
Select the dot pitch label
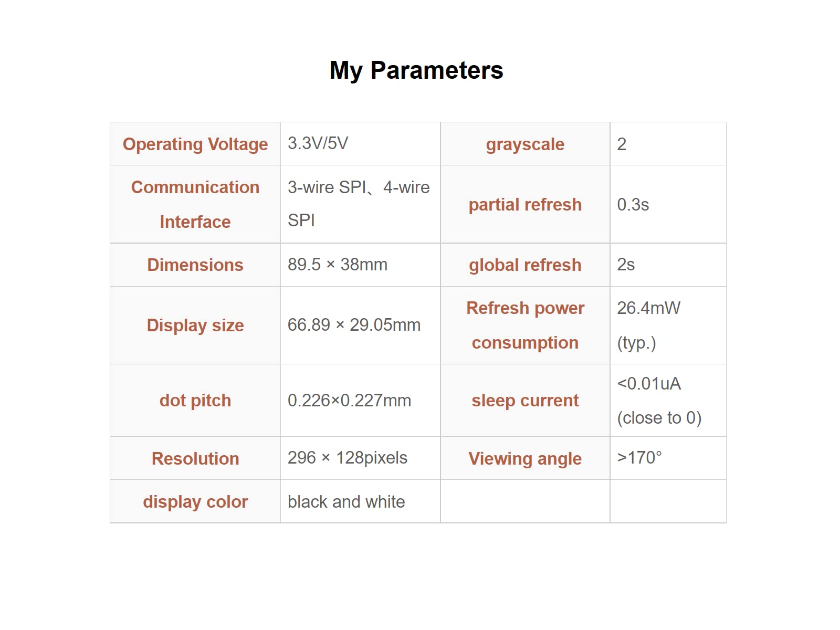[195, 401]
